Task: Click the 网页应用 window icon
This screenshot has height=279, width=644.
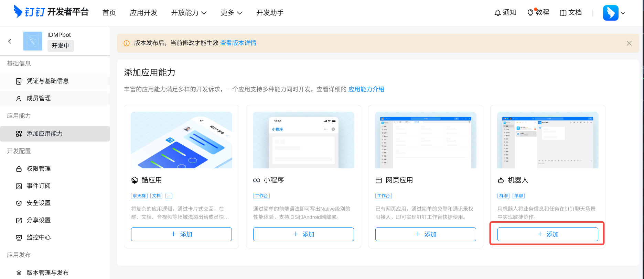Action: (379, 180)
